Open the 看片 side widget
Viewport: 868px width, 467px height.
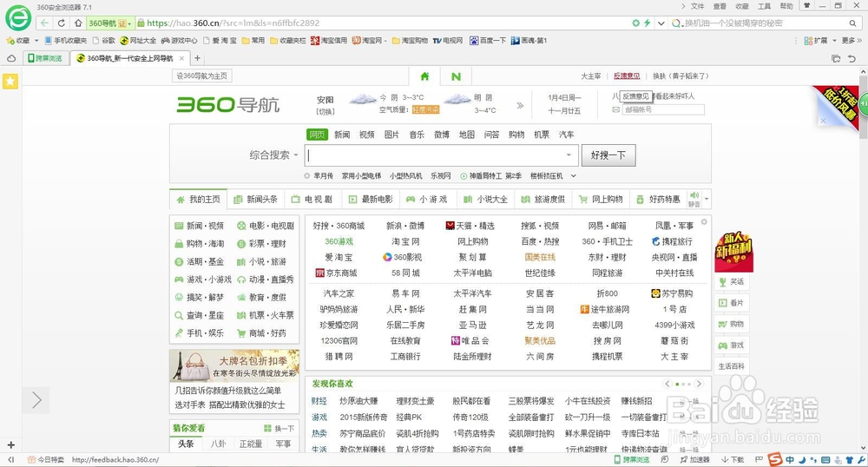(732, 303)
